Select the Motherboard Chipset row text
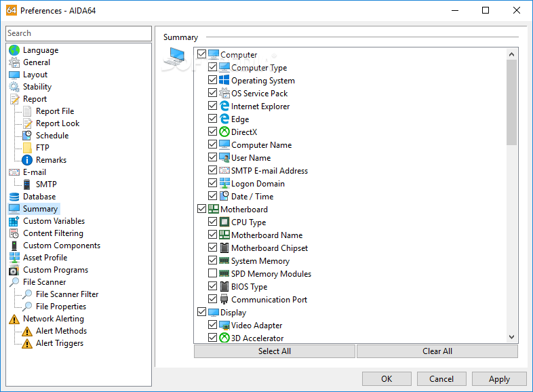Screen dimensions: 533x392 269,248
